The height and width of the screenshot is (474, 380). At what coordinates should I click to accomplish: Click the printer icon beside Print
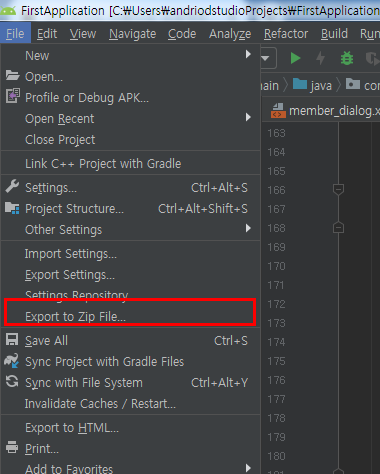(x=12, y=447)
